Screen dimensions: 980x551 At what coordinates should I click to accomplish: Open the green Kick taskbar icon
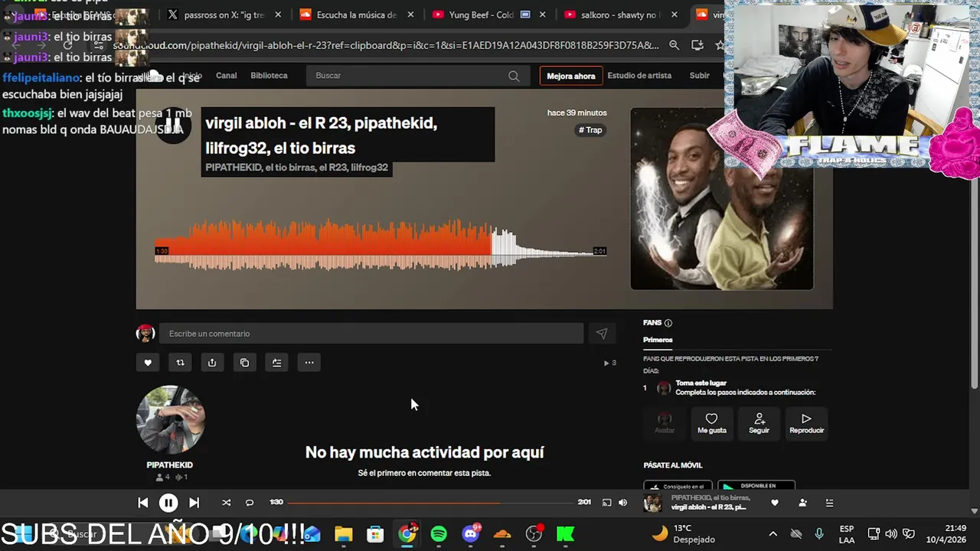click(x=566, y=534)
